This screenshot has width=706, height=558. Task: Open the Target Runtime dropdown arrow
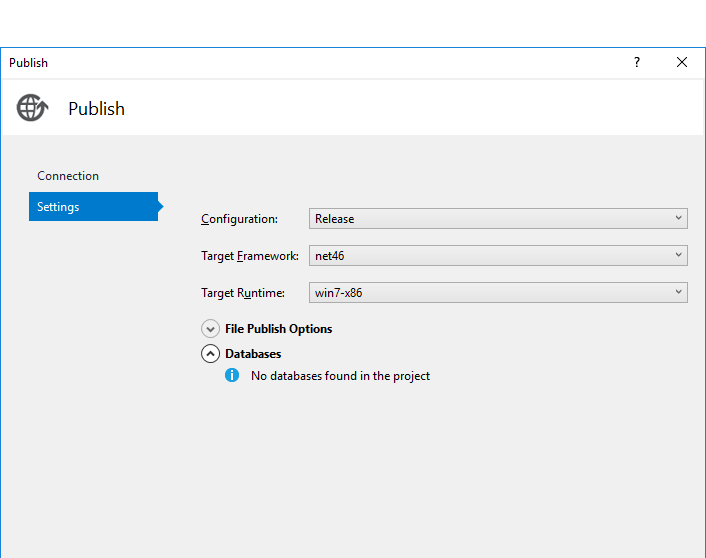click(678, 292)
